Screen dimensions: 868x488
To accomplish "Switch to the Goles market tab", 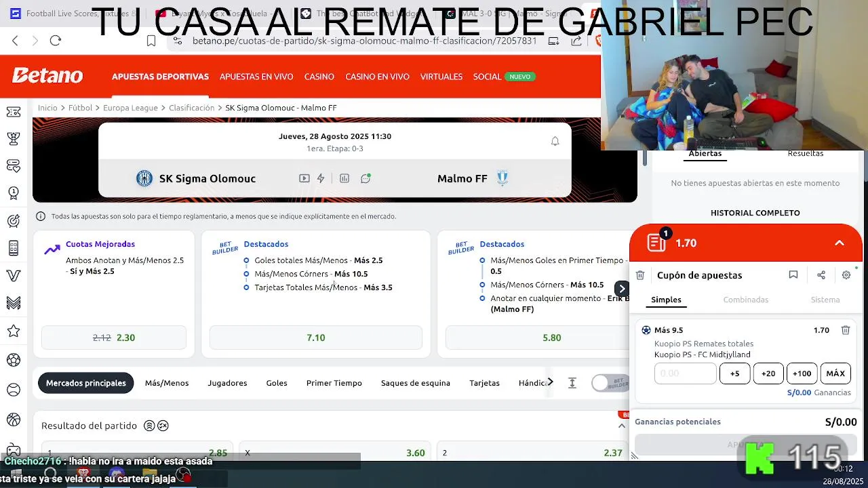I will point(277,383).
